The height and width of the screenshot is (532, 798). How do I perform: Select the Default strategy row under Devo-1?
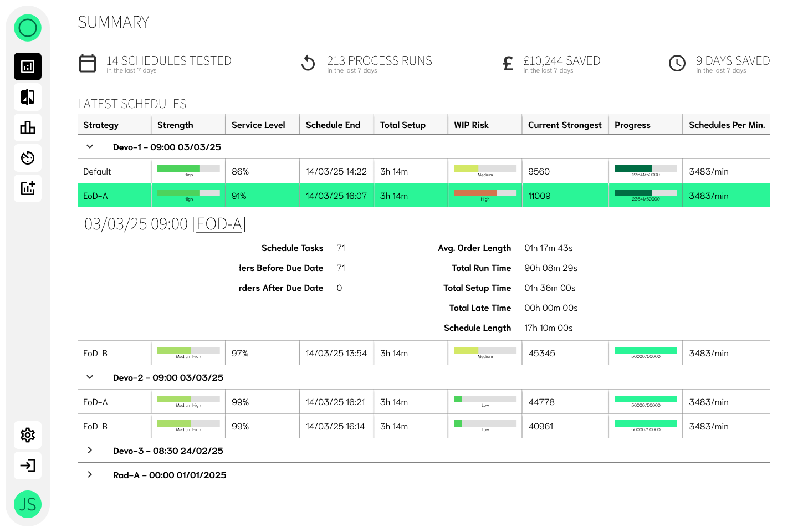114,171
